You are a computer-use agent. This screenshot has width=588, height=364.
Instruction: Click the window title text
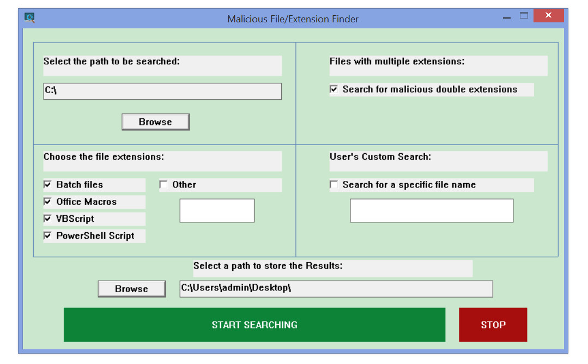pos(293,19)
